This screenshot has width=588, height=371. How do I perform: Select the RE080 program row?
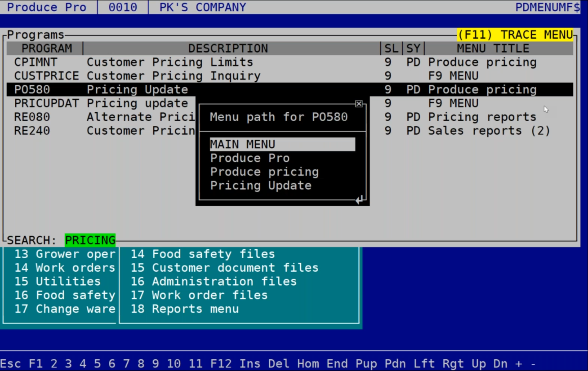point(290,117)
